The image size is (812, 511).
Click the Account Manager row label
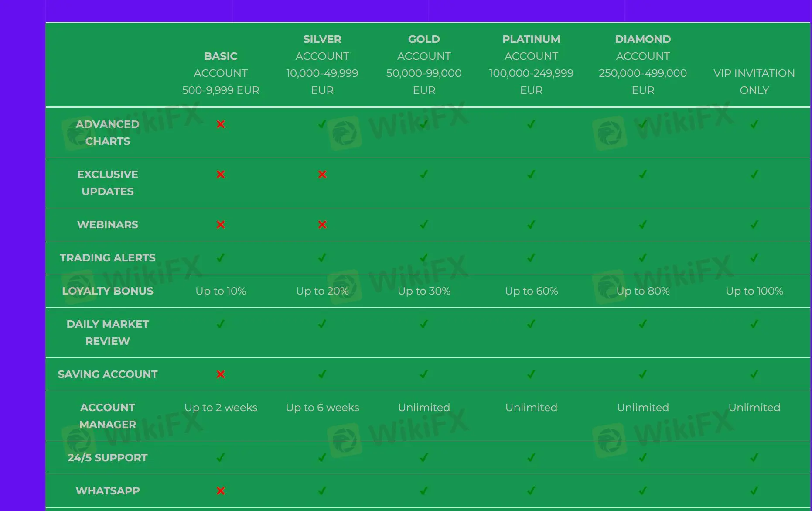[108, 416]
